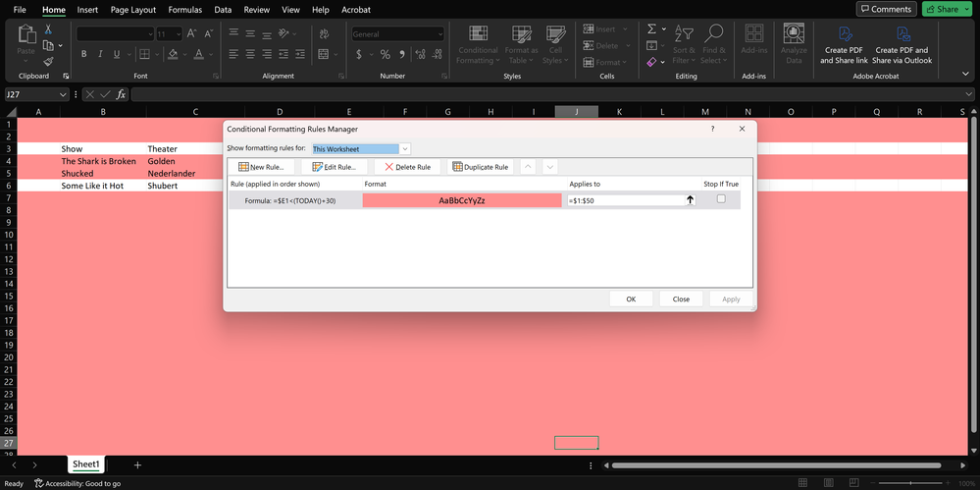
Task: Collapse the ribbon with the chevron
Action: pyautogui.click(x=965, y=74)
